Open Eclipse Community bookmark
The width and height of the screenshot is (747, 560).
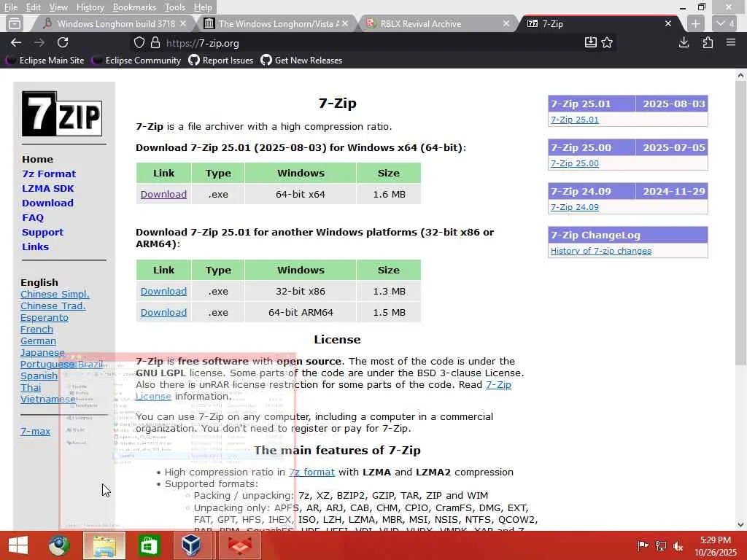[x=136, y=61]
